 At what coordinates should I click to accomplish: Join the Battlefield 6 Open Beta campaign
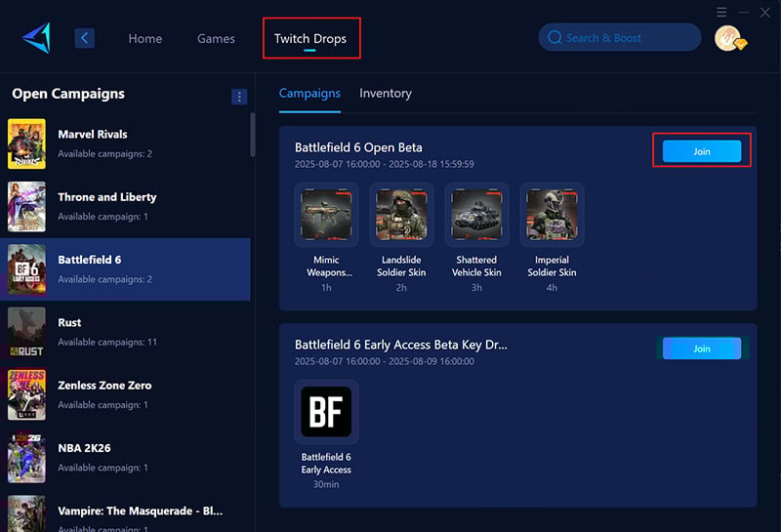coord(701,151)
